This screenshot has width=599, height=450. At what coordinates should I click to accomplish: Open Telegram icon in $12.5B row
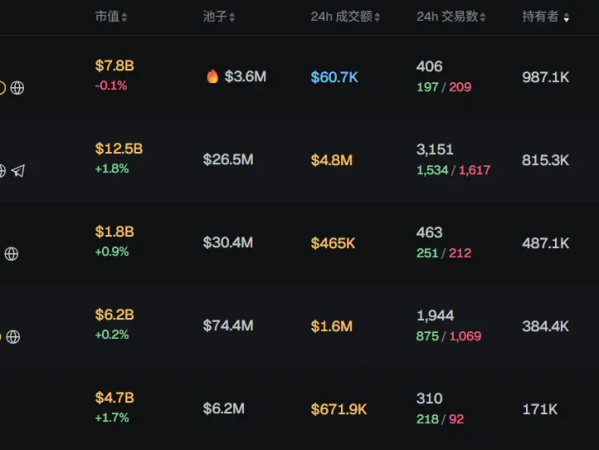coord(18,171)
